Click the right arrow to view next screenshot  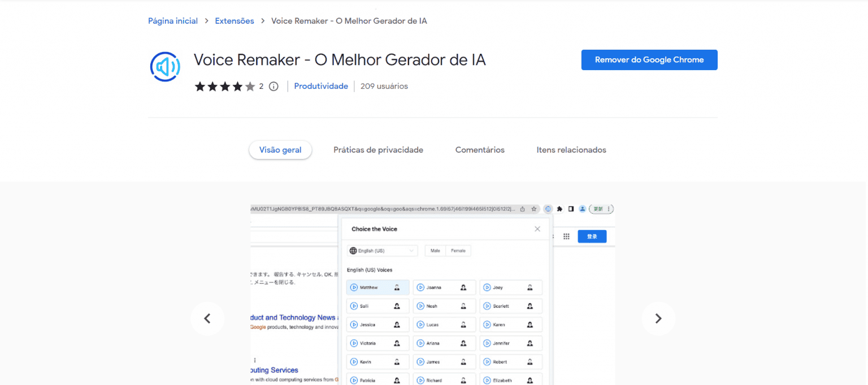[658, 318]
